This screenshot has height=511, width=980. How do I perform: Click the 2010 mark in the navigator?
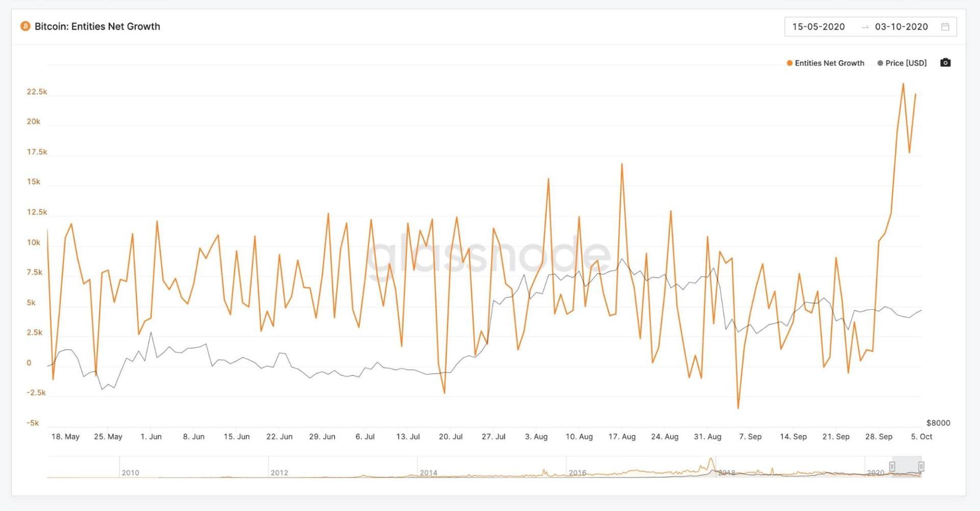click(130, 473)
